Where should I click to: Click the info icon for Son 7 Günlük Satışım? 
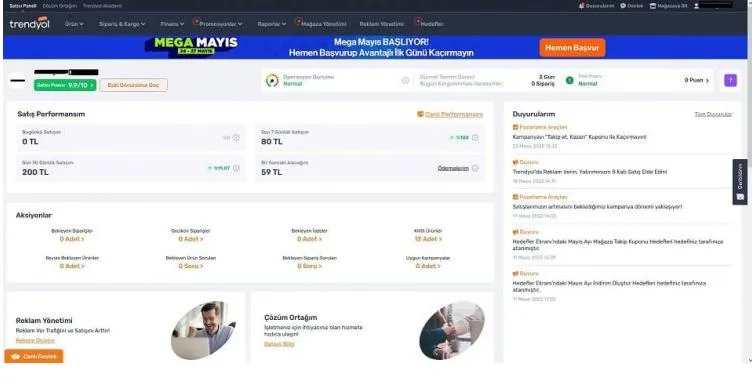(x=475, y=138)
